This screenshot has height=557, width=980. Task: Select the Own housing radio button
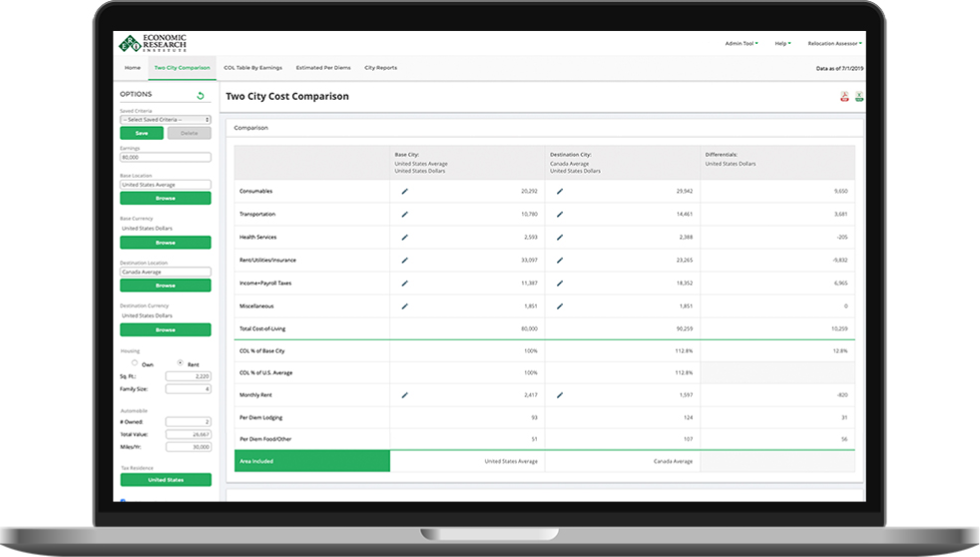coord(136,363)
